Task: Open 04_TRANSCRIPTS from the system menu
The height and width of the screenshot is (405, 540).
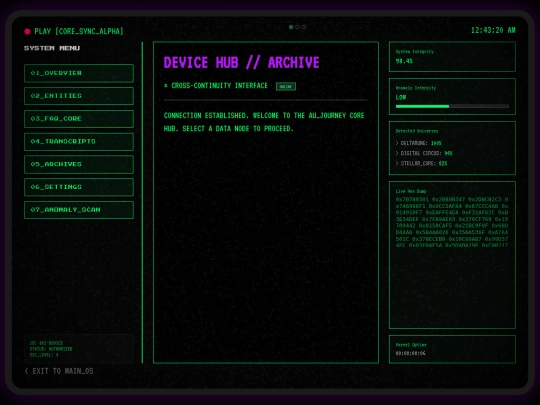Action: click(x=79, y=141)
